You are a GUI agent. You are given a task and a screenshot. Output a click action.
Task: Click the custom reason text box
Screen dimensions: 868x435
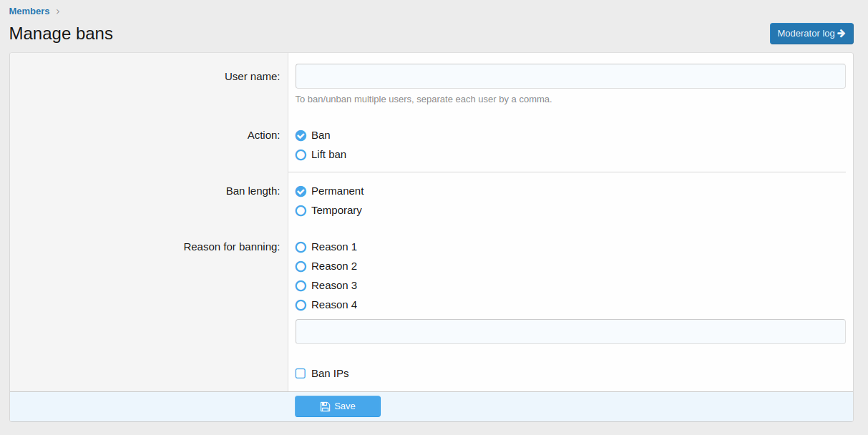[570, 331]
